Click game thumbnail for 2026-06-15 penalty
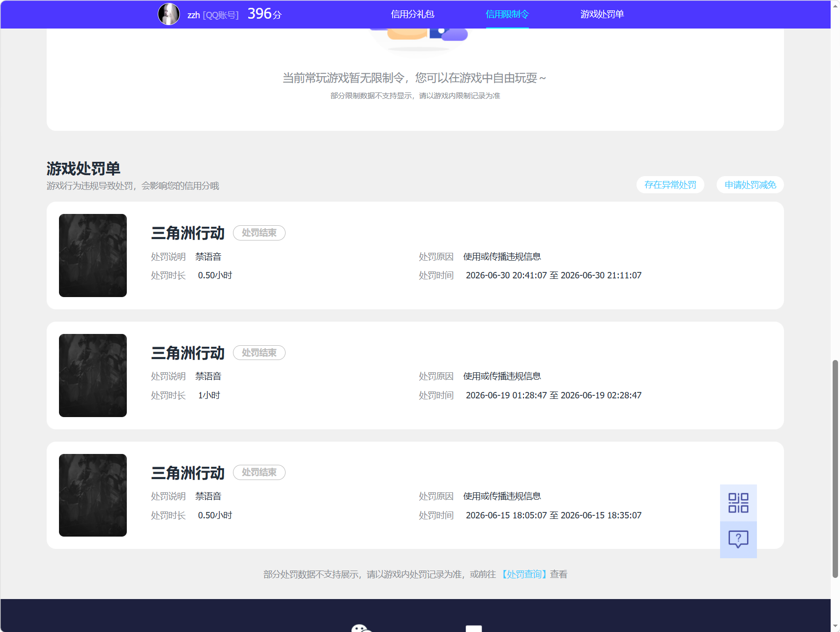Image resolution: width=840 pixels, height=632 pixels. coord(93,495)
